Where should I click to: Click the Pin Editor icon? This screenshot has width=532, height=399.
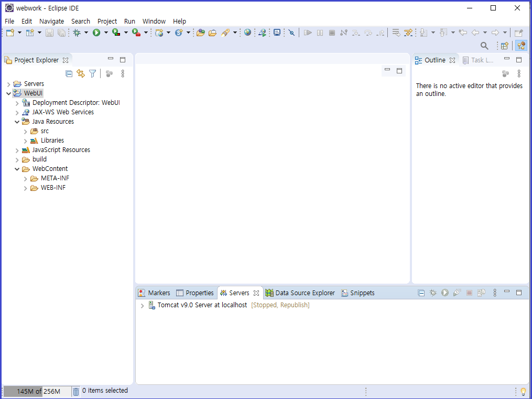click(x=519, y=33)
